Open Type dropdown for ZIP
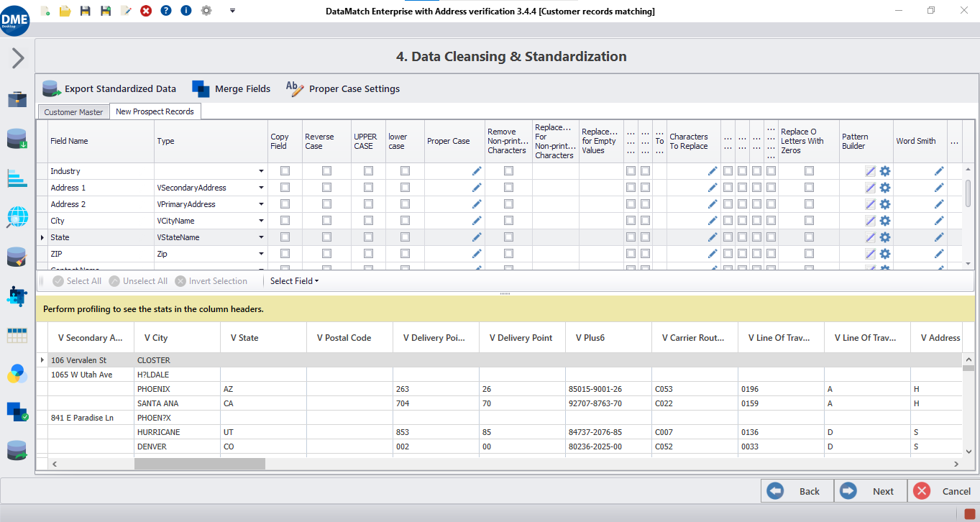The height and width of the screenshot is (522, 980). (x=261, y=254)
